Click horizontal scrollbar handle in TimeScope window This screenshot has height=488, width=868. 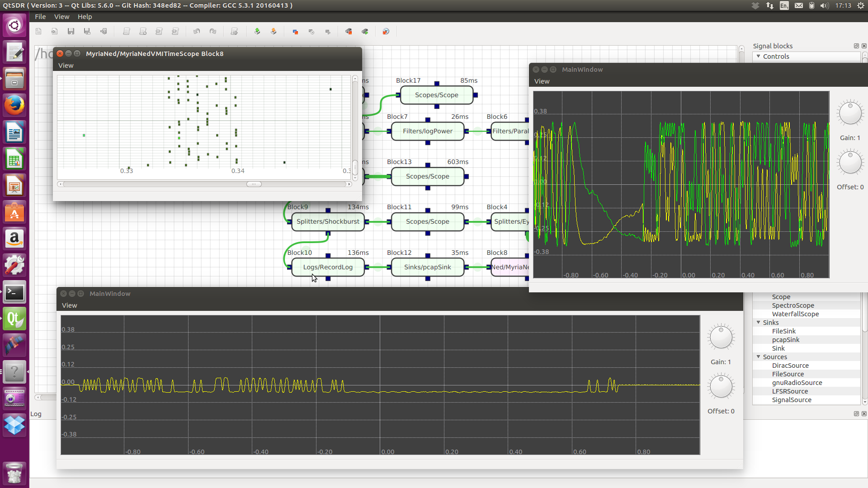254,184
